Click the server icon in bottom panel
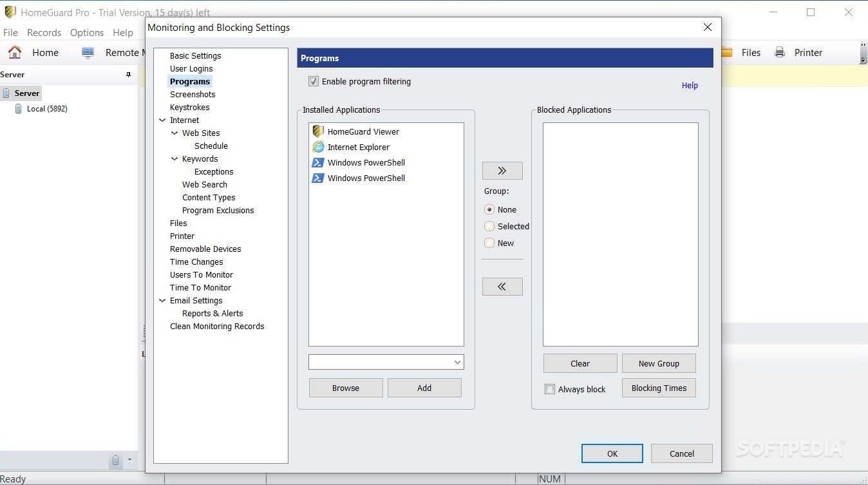The image size is (868, 485). coord(115,460)
